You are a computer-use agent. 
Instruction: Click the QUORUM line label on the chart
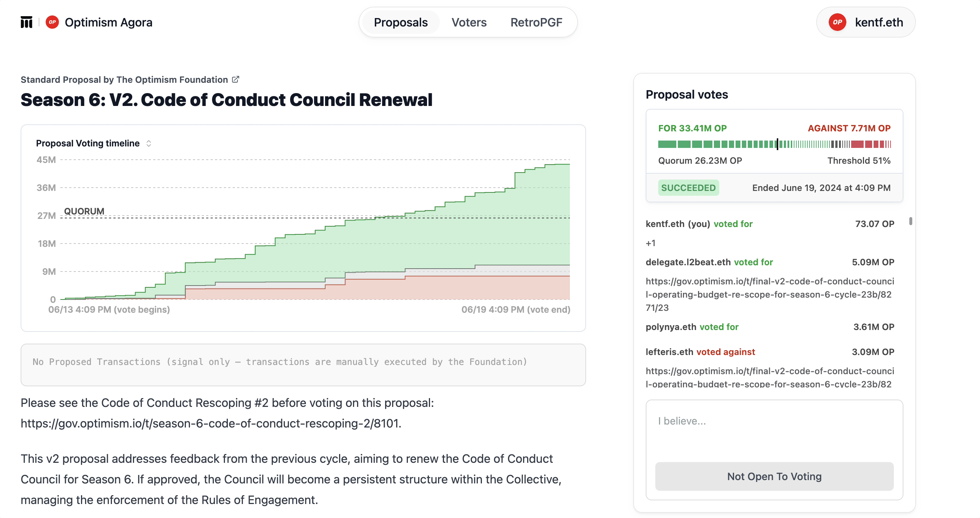click(84, 211)
